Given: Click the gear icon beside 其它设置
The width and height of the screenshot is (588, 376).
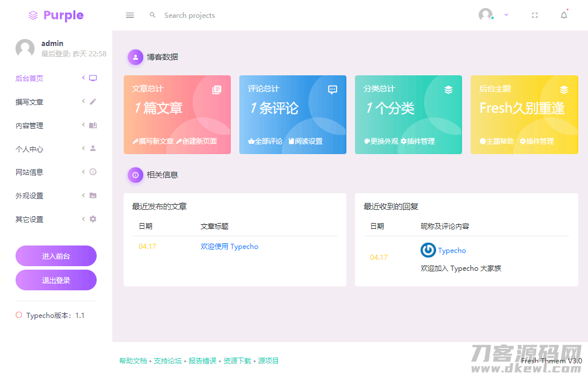Looking at the screenshot, I should [94, 219].
